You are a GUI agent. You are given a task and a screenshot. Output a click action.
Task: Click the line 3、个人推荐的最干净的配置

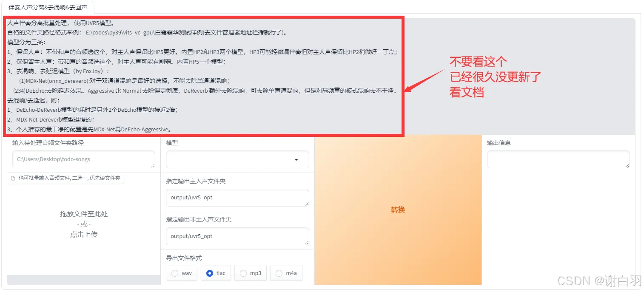coord(89,129)
